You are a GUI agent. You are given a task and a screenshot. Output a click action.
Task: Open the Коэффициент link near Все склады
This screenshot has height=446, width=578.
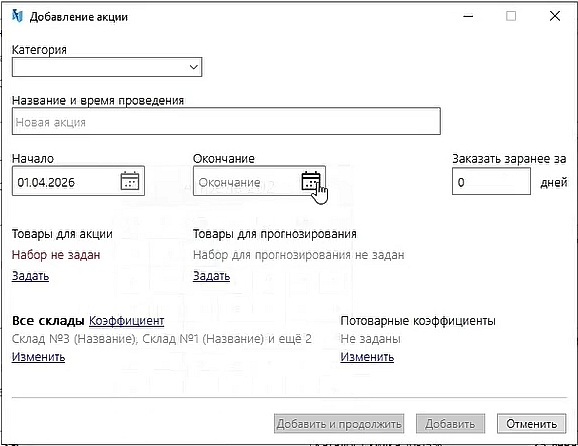click(126, 321)
